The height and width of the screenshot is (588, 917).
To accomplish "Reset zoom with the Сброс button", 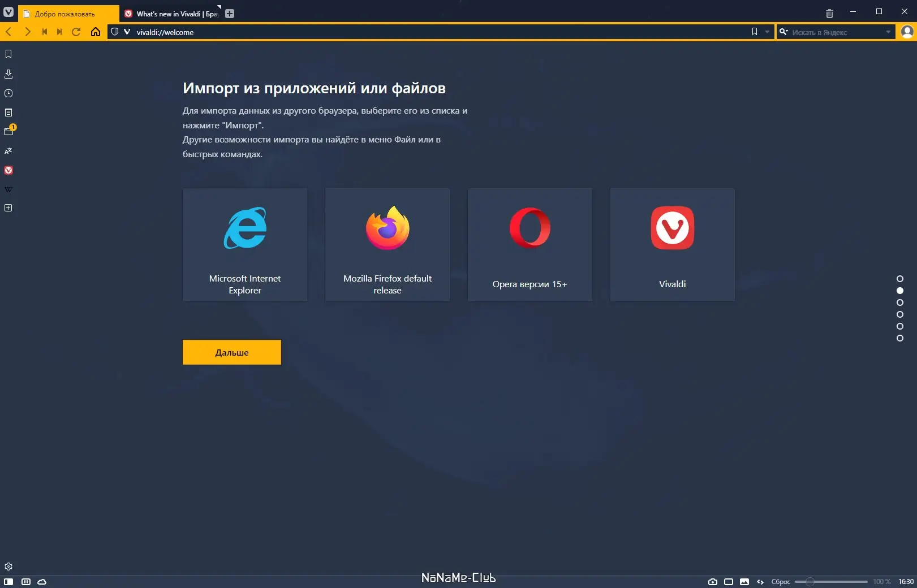I will (x=781, y=582).
